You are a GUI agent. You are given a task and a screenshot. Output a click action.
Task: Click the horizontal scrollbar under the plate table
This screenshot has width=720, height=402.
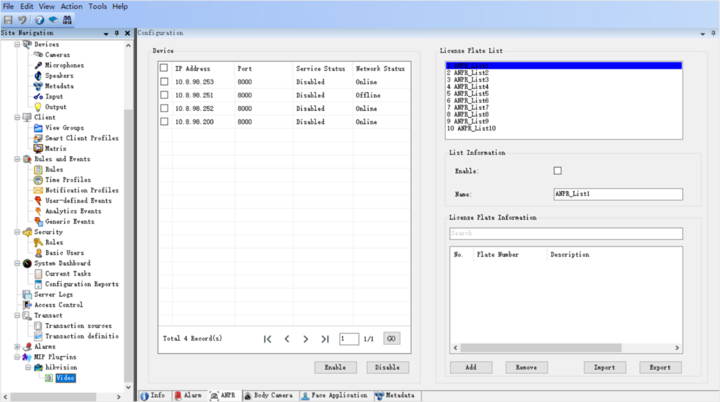[565, 348]
